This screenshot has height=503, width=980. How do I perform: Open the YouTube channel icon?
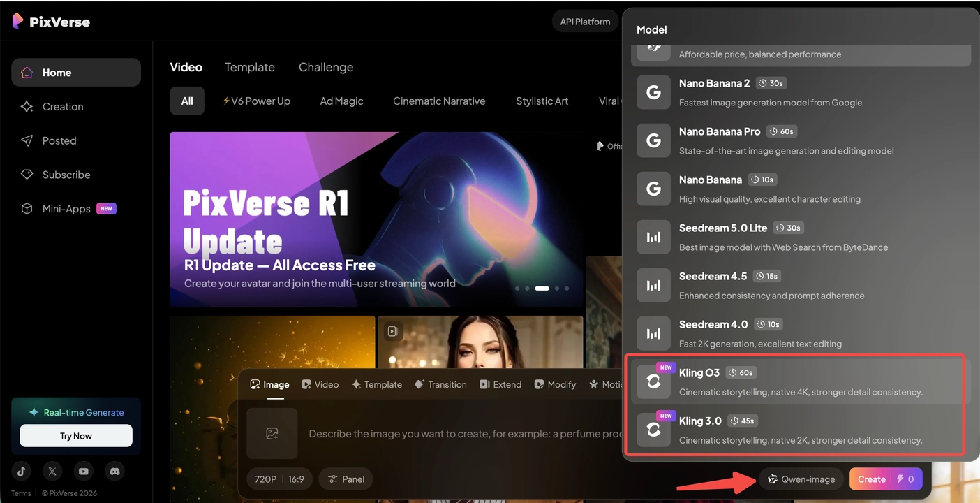83,471
